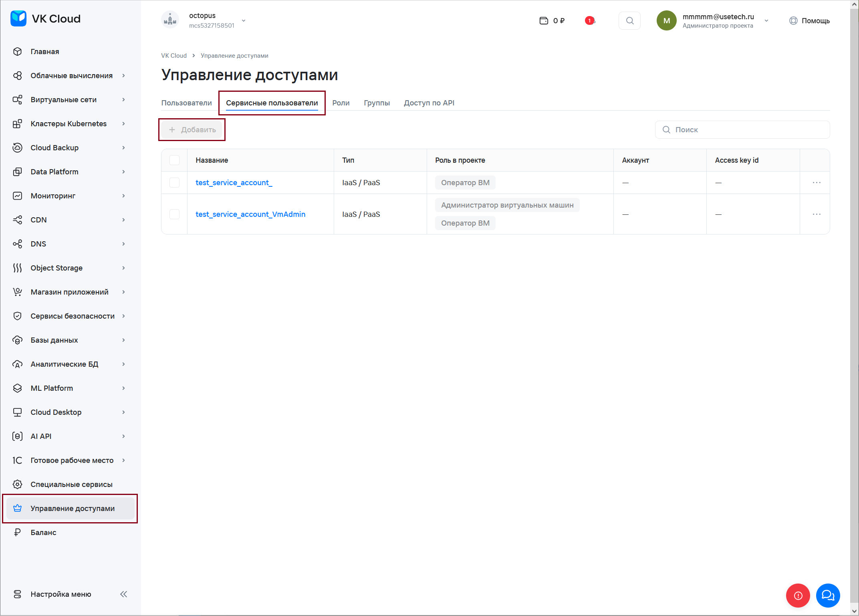Expand Кластеры Kubernetes submenu chevron
Viewport: 859px width, 616px height.
123,124
